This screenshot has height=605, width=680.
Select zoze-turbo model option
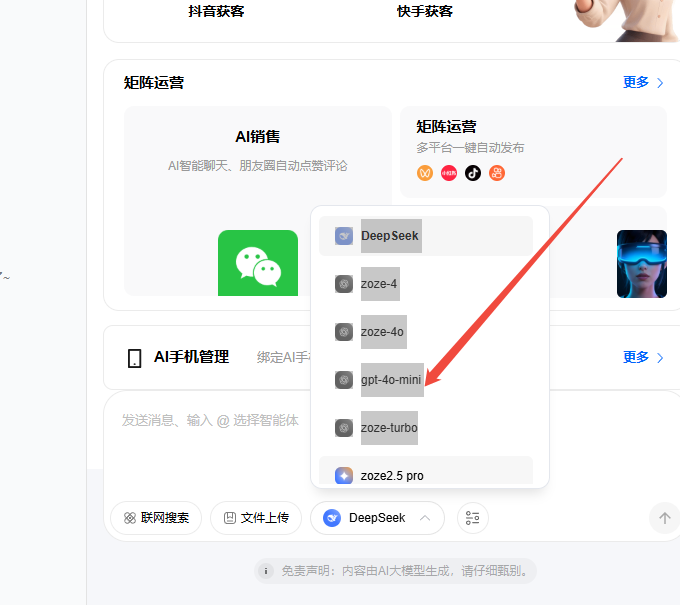388,428
